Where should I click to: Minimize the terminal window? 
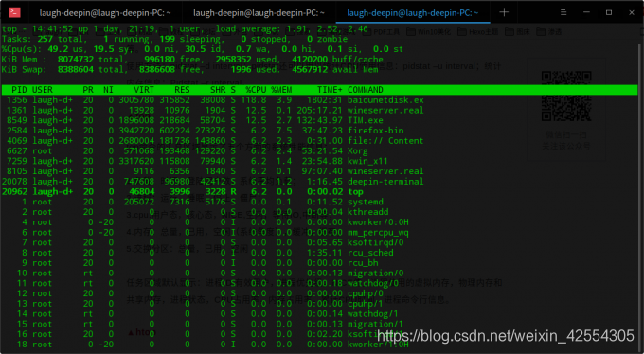(586, 12)
